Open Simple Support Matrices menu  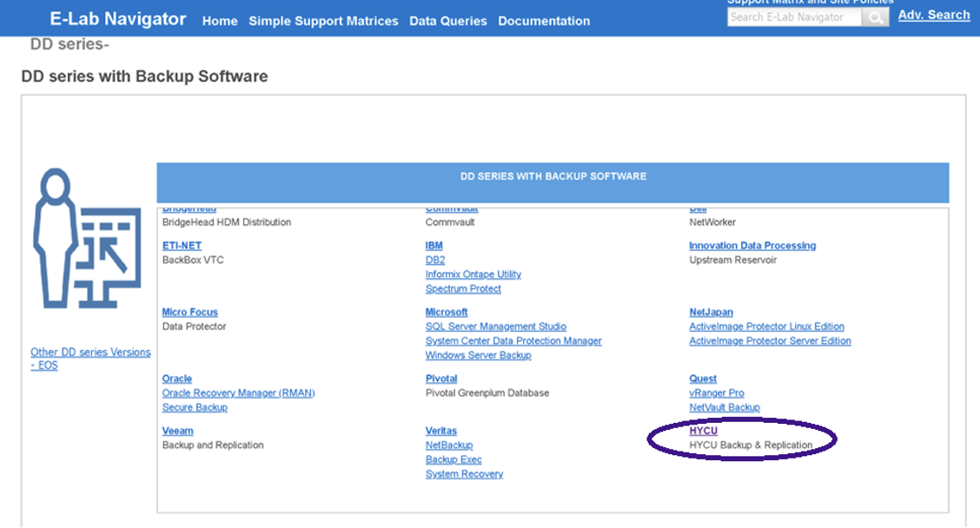click(323, 21)
